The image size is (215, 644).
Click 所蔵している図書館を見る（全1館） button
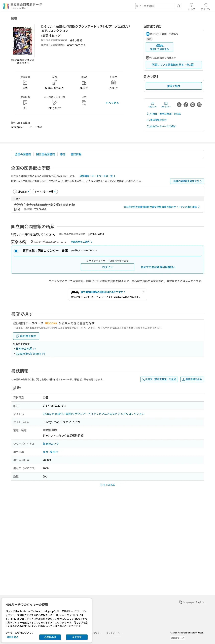[x=174, y=65]
